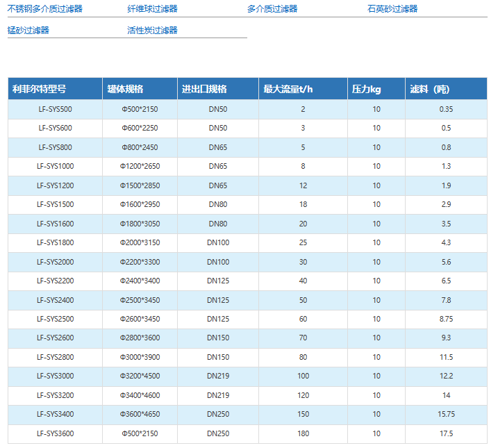Open the 石英砂过滤器 link

[x=392, y=9]
